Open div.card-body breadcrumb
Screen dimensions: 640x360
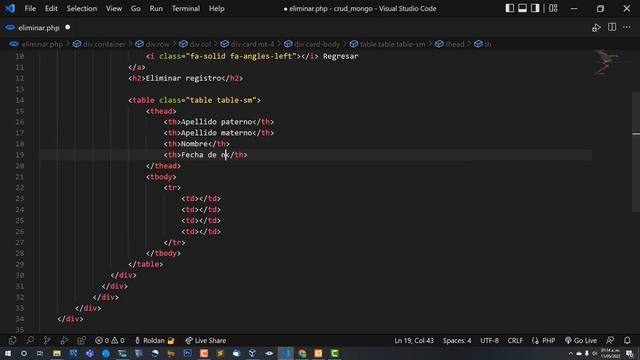click(317, 44)
